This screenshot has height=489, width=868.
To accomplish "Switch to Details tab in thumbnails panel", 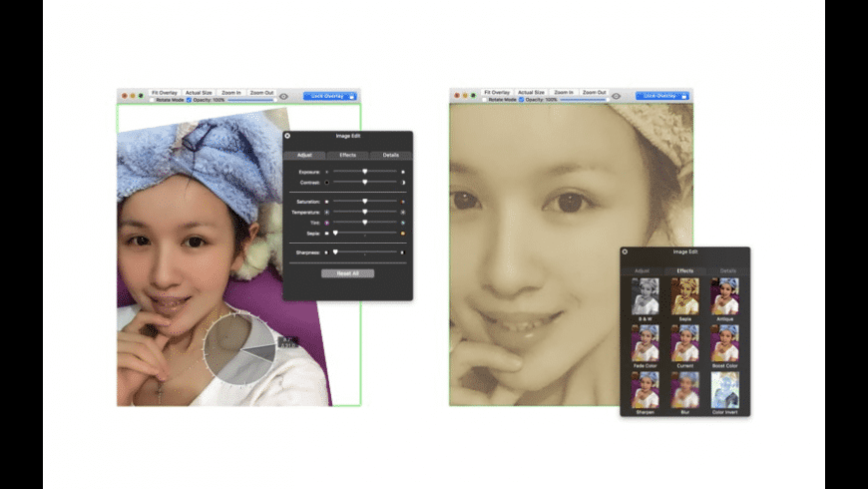I will (728, 270).
